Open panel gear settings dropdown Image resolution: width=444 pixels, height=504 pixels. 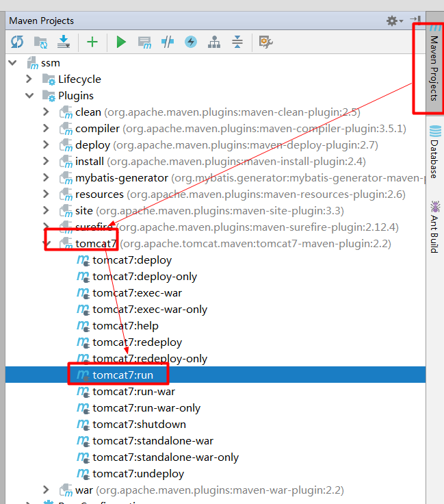pyautogui.click(x=395, y=21)
